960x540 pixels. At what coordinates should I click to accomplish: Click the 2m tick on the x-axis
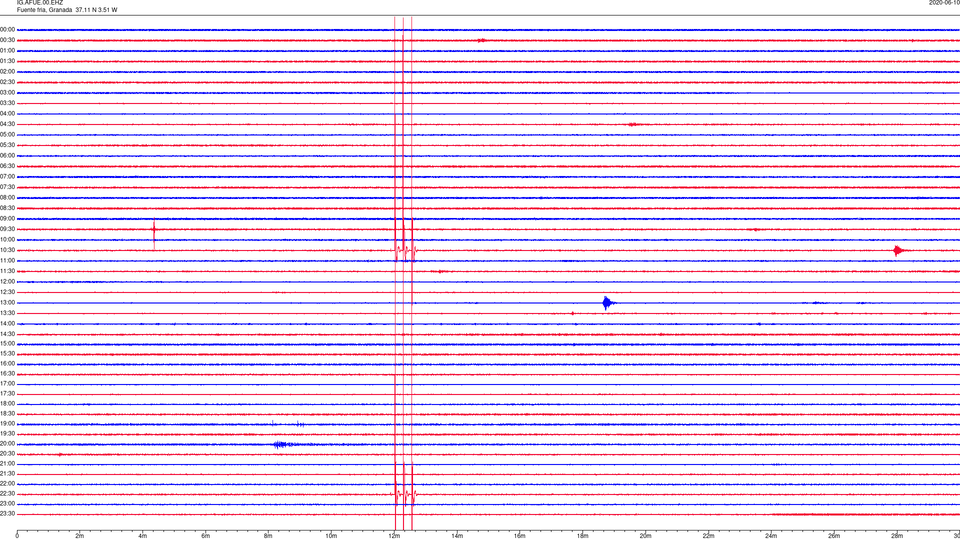80,536
